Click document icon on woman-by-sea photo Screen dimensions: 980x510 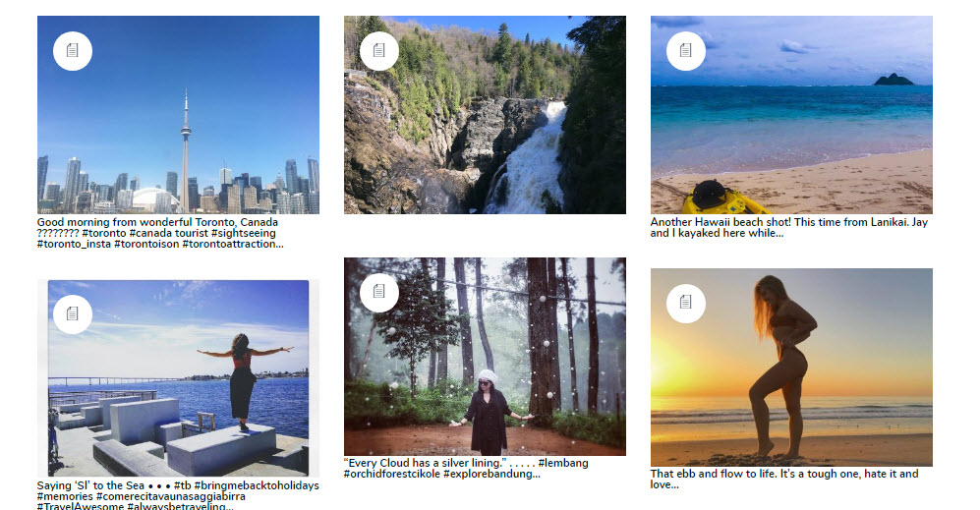(73, 313)
